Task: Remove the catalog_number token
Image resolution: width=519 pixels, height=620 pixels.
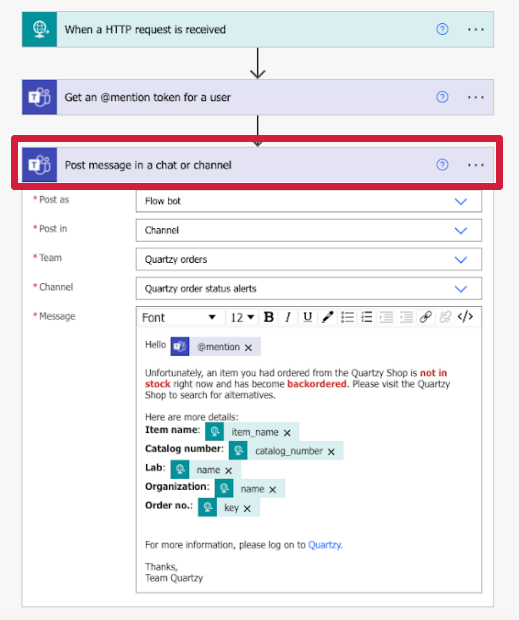Action: pyautogui.click(x=331, y=452)
